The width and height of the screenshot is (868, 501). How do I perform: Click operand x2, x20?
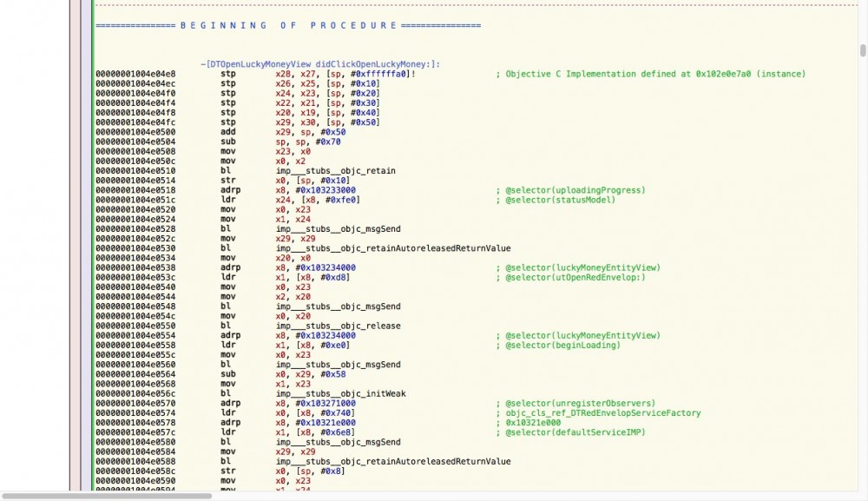pos(293,297)
